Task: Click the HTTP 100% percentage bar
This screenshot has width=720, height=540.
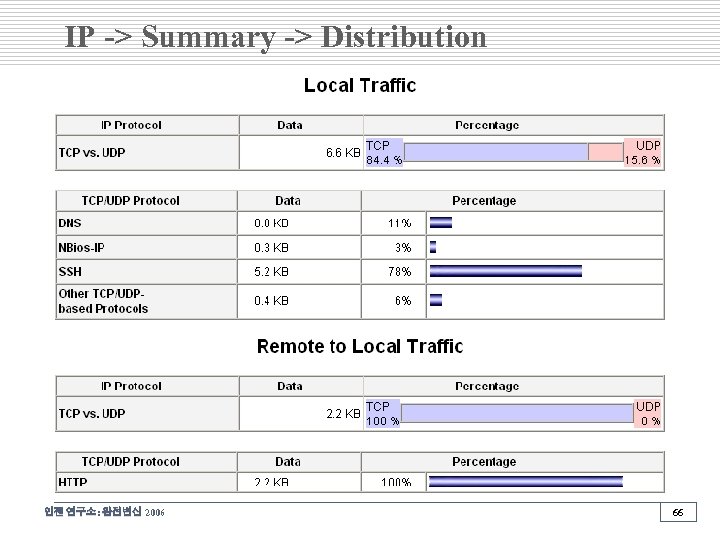Action: pyautogui.click(x=526, y=481)
